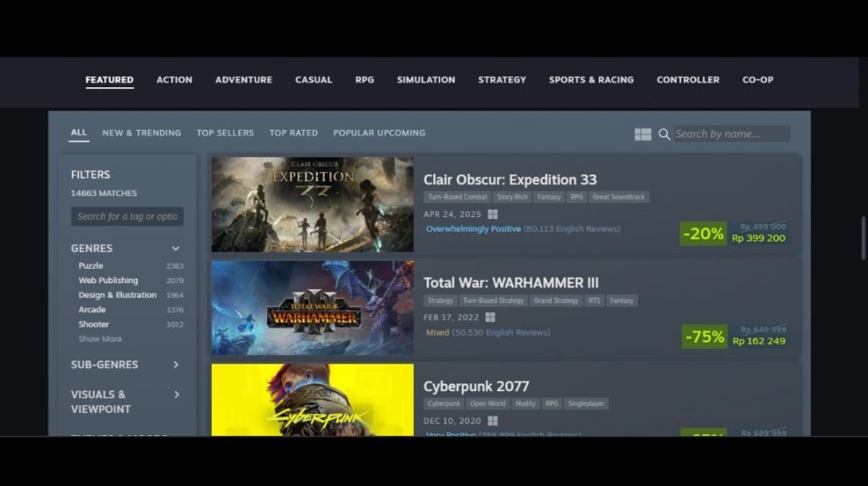Click RPG tag on Cyberpunk 2077

click(551, 404)
